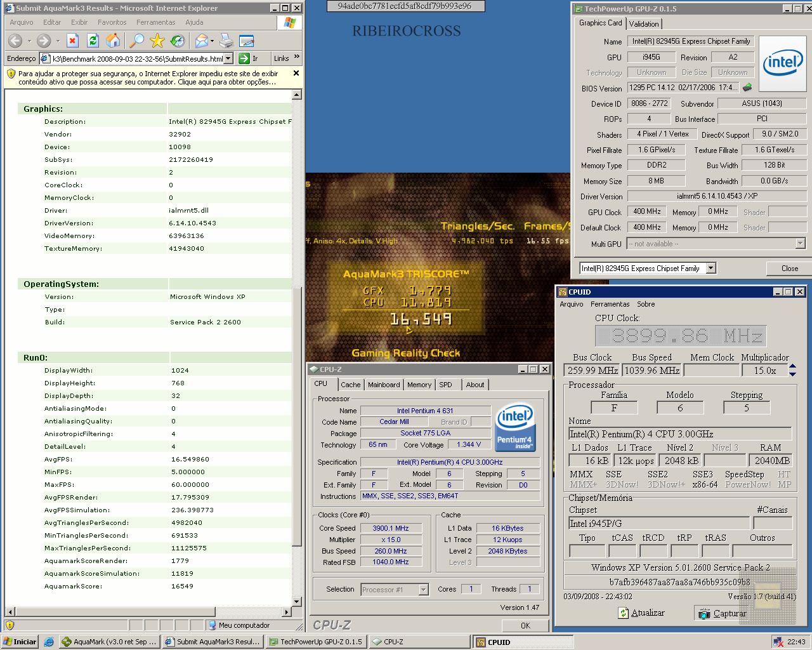Click the Windows flag logo in IE
Screen dimensions: 812x650
click(x=290, y=22)
